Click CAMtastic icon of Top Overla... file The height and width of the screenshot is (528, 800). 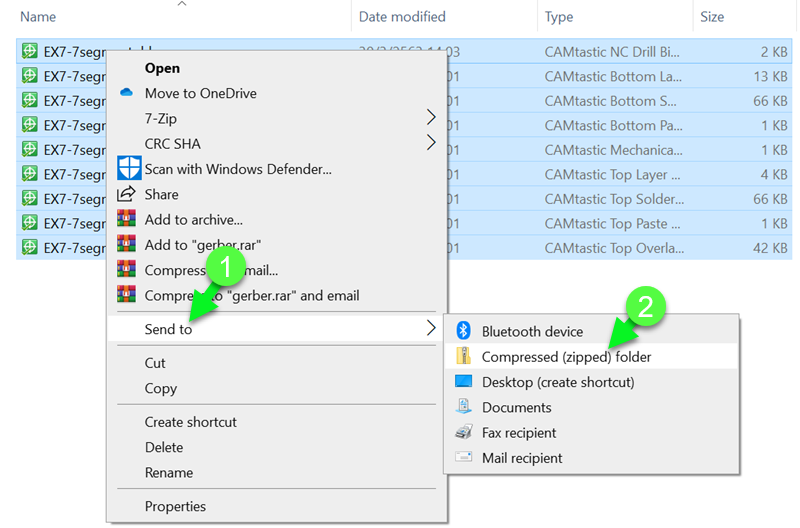30,247
